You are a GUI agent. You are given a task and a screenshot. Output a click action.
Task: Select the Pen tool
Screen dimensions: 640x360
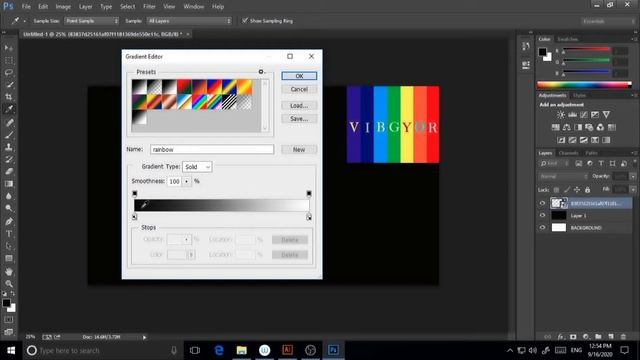(9, 221)
